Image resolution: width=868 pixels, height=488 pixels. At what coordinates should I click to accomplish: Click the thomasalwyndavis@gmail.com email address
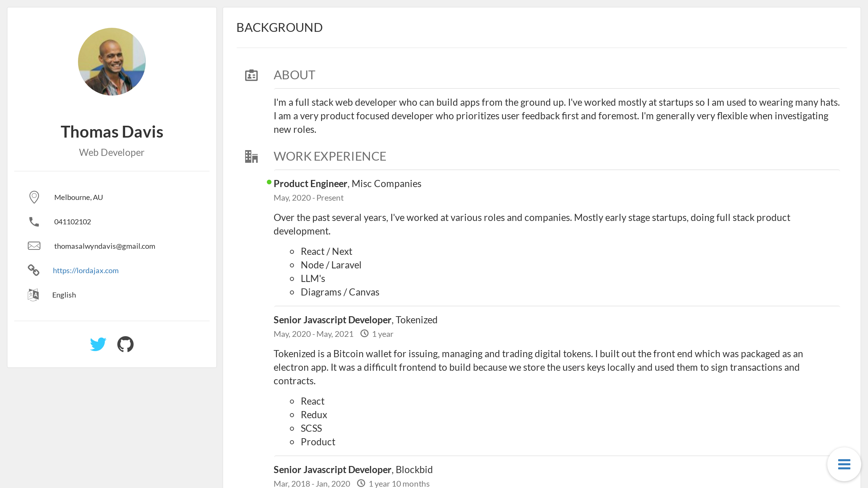[105, 246]
